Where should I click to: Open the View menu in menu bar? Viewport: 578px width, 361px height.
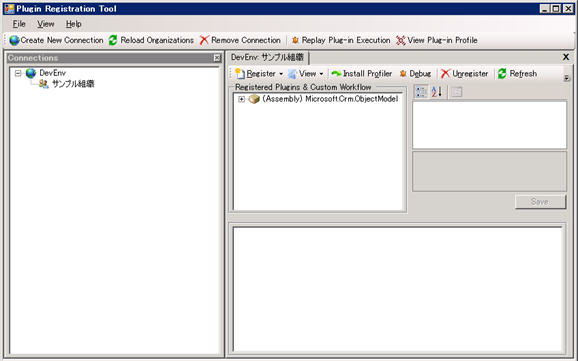pos(46,24)
